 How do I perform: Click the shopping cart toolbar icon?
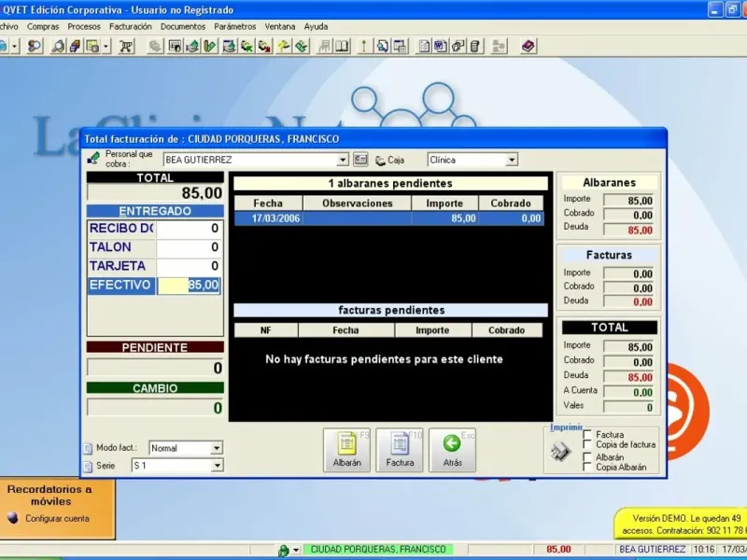point(126,46)
